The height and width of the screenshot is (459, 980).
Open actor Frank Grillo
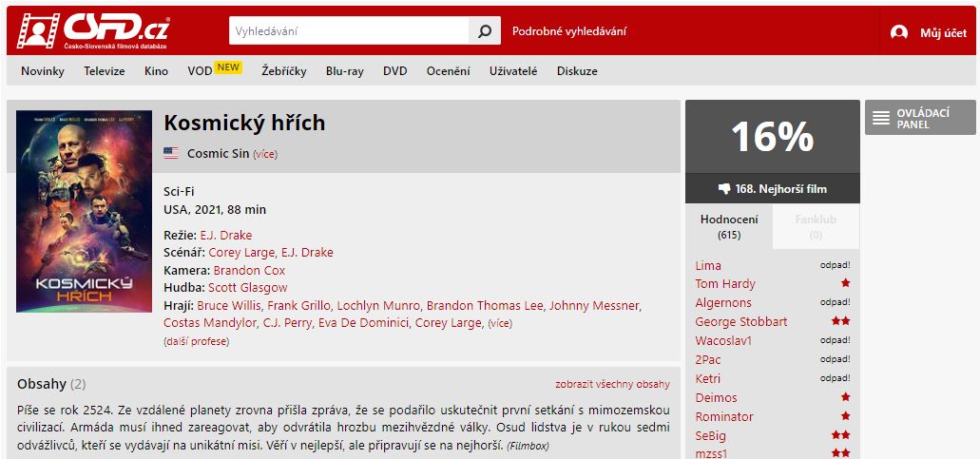click(298, 305)
